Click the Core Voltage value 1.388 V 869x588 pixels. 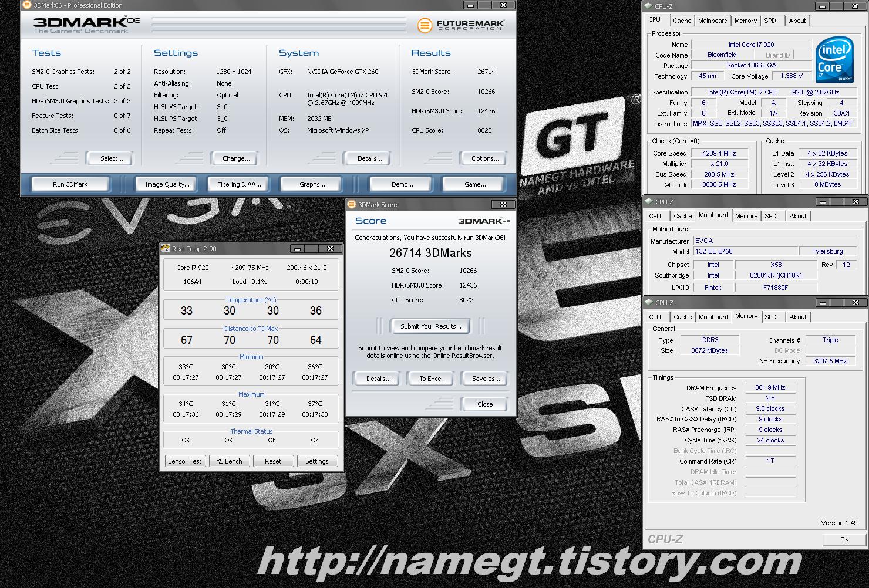click(791, 76)
